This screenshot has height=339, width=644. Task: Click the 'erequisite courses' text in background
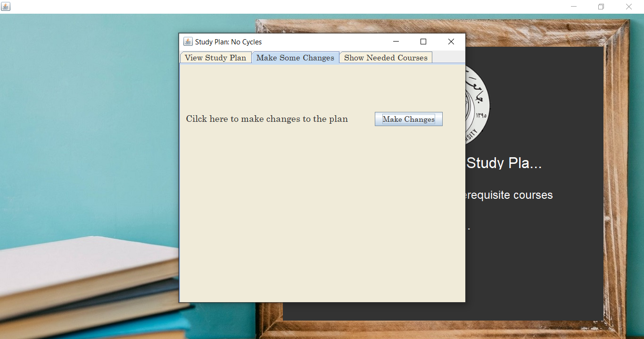tap(509, 195)
